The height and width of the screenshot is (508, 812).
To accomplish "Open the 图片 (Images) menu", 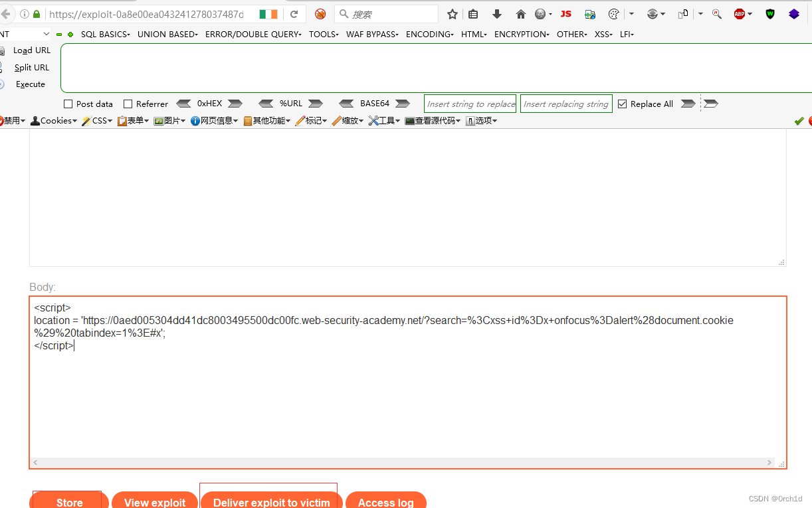I will [x=169, y=121].
